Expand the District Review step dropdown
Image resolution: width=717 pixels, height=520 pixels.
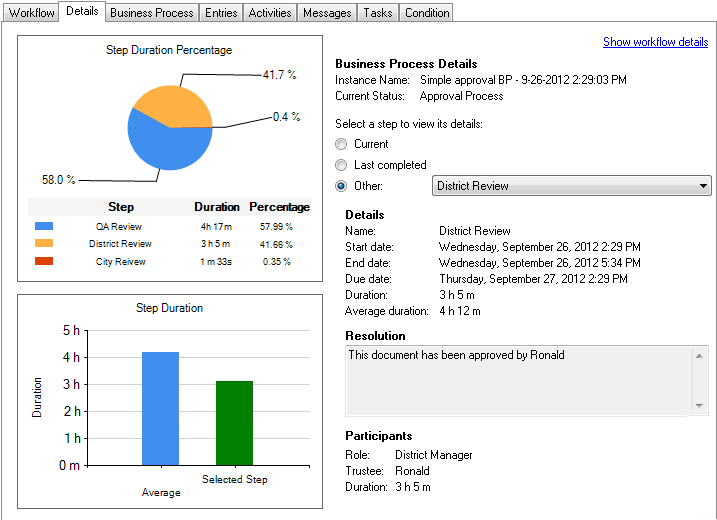point(704,186)
